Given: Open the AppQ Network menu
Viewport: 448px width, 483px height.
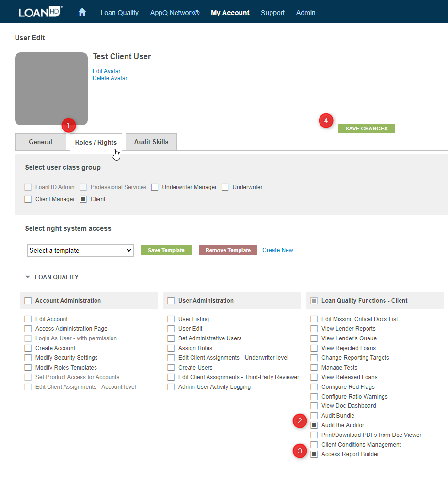Looking at the screenshot, I should tap(175, 13).
